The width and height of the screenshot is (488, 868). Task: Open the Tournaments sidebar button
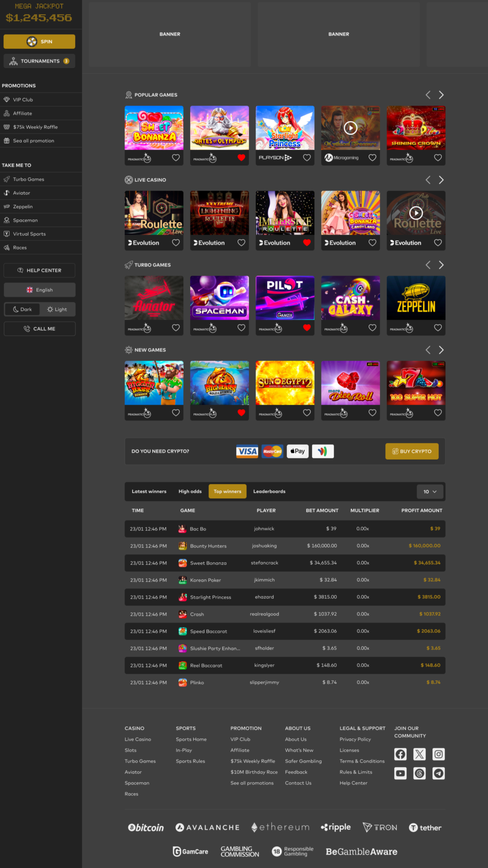tap(40, 61)
